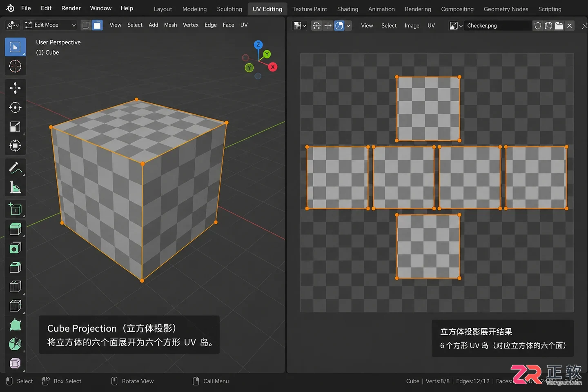Select the Rotate tool
The height and width of the screenshot is (392, 588).
click(15, 107)
